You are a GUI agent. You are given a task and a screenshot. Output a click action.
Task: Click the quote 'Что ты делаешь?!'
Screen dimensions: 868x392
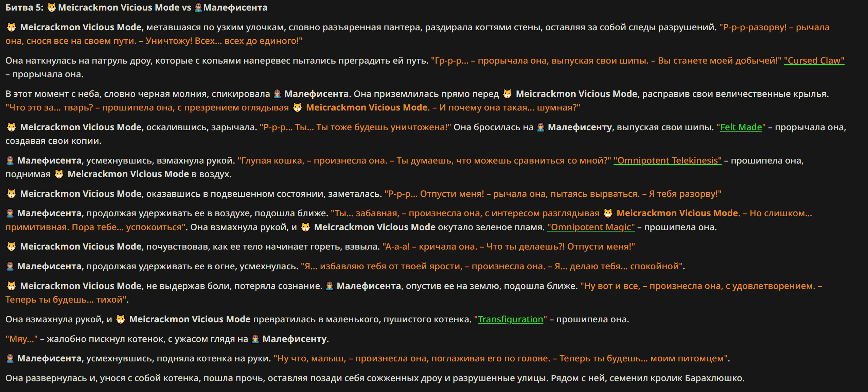[x=526, y=246]
